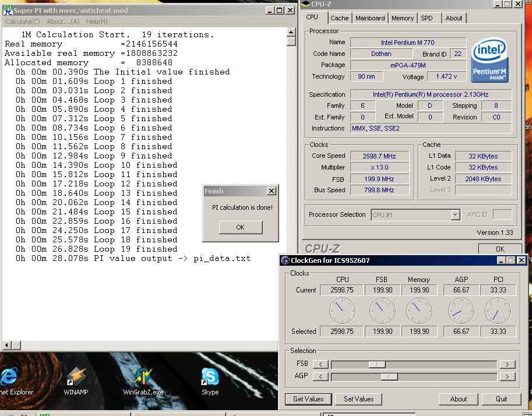Close the Finish dialog with X
Screen dimensions: 532x416
point(272,191)
